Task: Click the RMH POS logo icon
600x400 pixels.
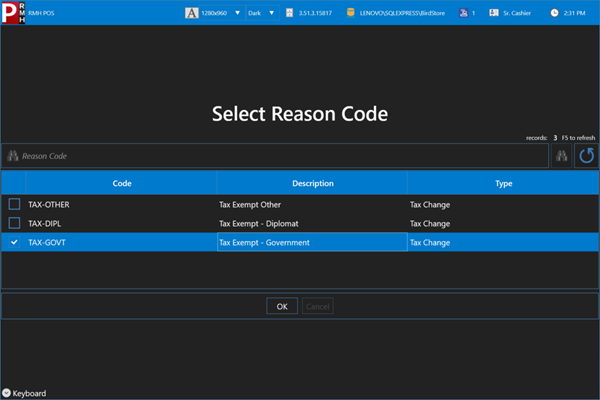Action: coord(13,13)
